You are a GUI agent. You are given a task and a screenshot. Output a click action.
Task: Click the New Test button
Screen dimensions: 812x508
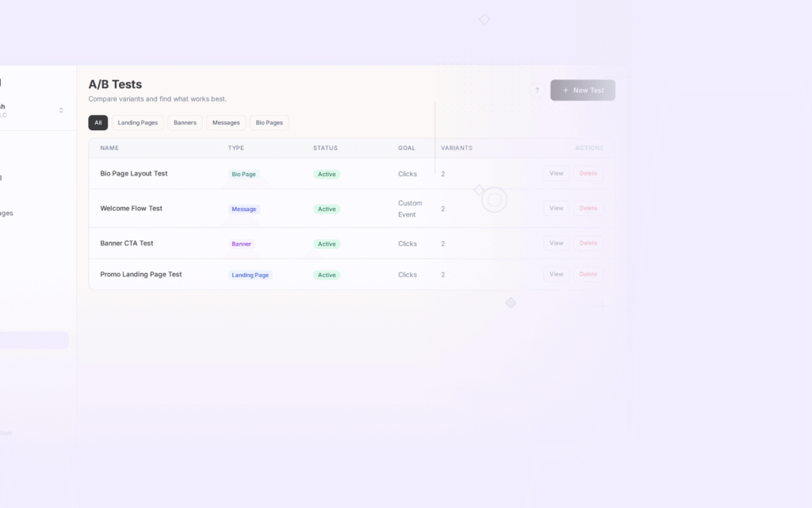pyautogui.click(x=583, y=90)
